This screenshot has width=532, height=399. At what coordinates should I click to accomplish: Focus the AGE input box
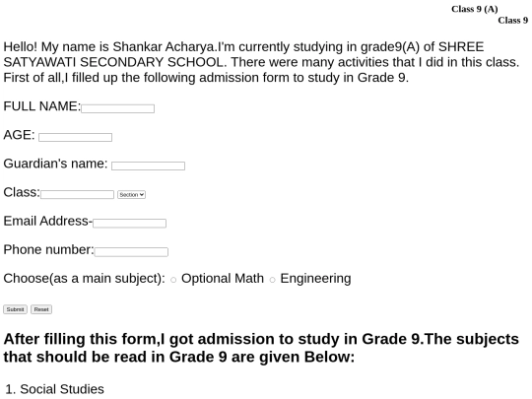click(x=75, y=137)
